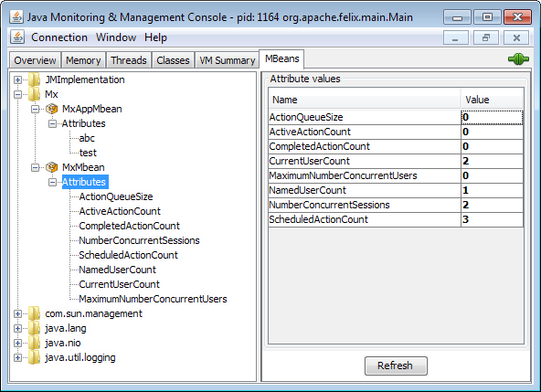Screen dimensions: 541x392
Task: Click NamedUserCount name in table
Action: (307, 190)
